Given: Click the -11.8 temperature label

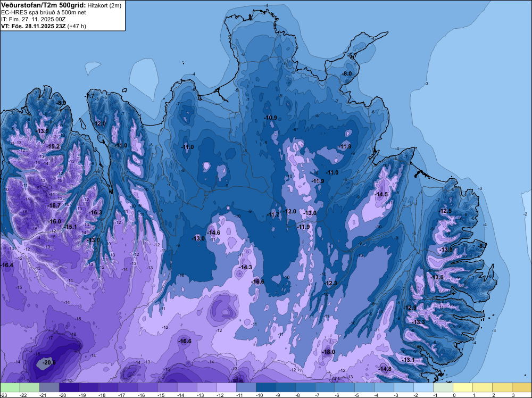Looking at the screenshot, I should click(x=345, y=146).
